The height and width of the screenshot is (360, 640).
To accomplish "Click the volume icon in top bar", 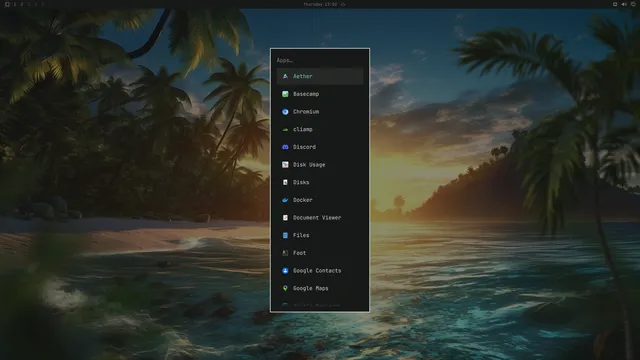I will click(x=624, y=4).
